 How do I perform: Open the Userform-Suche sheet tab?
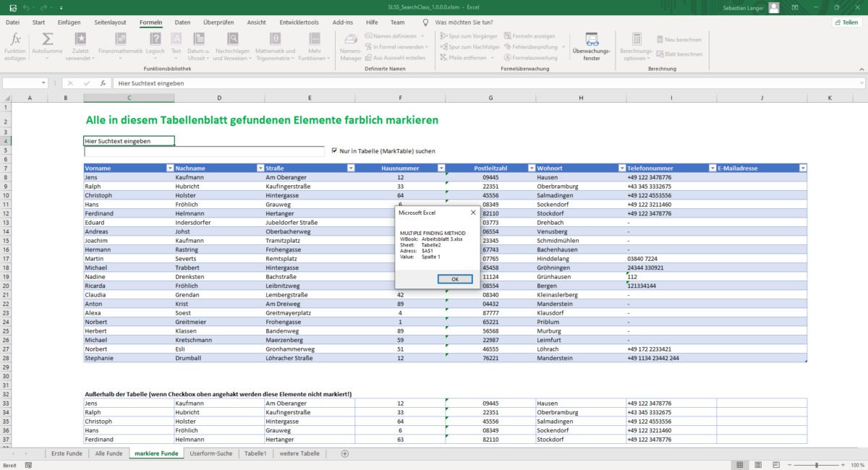pyautogui.click(x=210, y=453)
